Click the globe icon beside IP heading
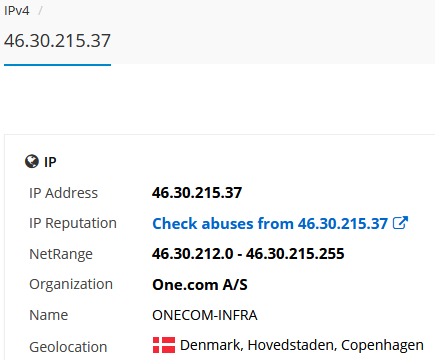This screenshot has height=360, width=435. (32, 162)
